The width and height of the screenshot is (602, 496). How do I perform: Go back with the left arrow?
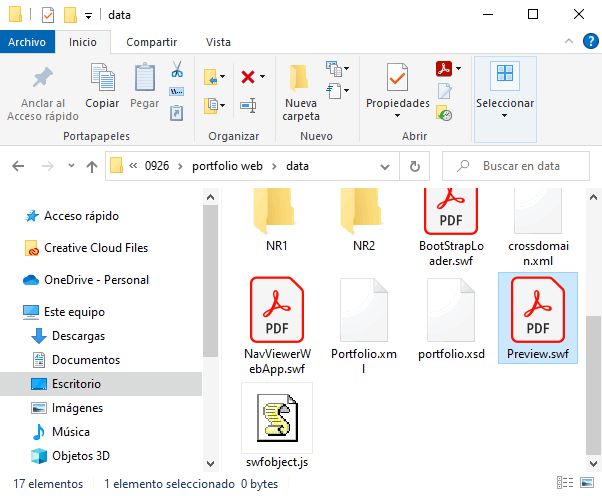[18, 166]
